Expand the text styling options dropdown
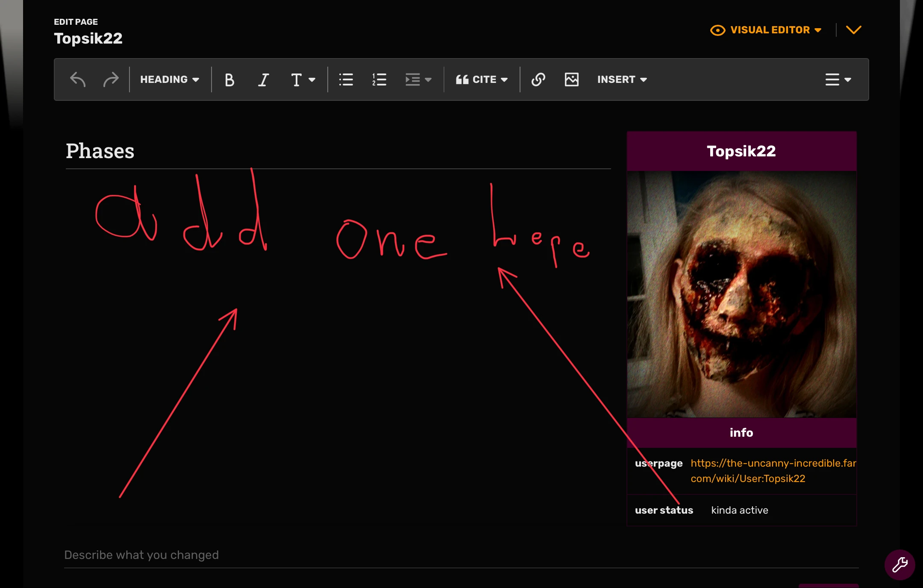923x588 pixels. click(302, 79)
